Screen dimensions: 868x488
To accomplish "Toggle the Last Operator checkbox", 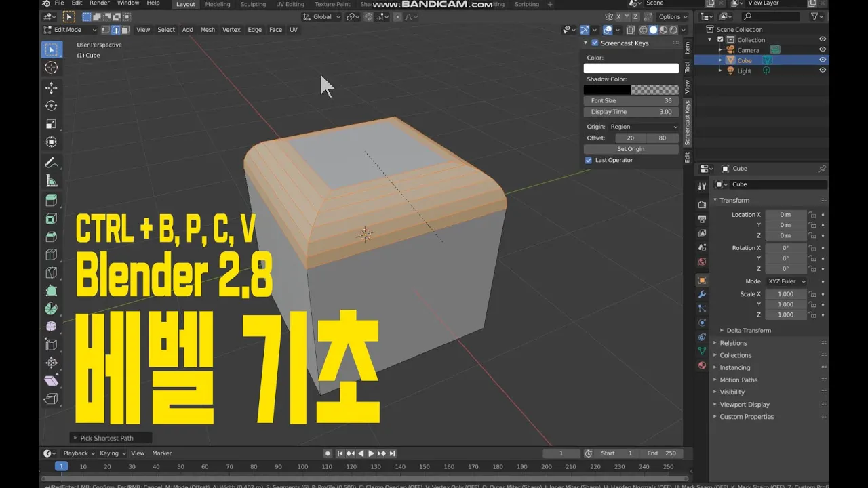I will 588,160.
